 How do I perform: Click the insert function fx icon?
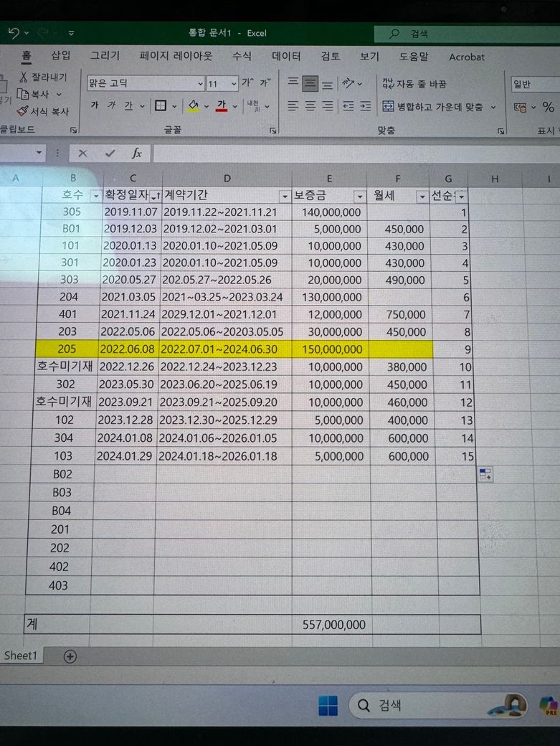[x=136, y=154]
